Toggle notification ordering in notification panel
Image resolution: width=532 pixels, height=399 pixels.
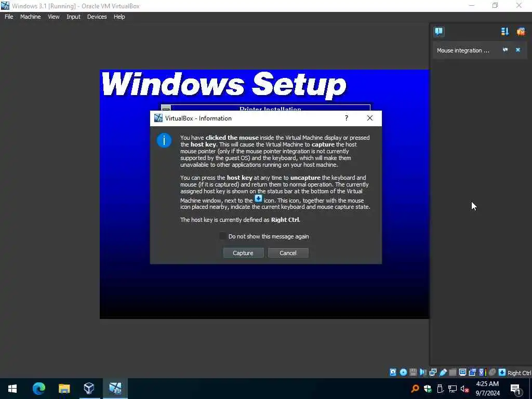pyautogui.click(x=505, y=32)
